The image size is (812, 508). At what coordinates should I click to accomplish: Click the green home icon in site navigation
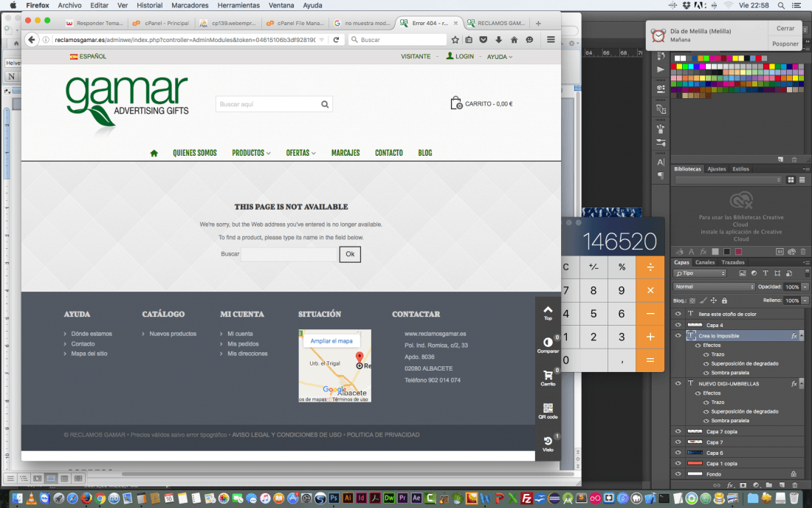point(154,153)
